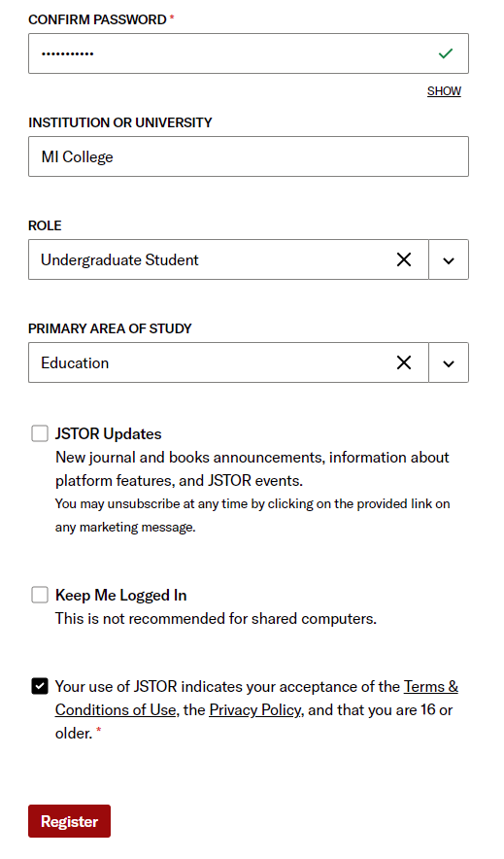Enable the JSTOR Updates checkbox
Viewport: 504px width, 859px height.
click(40, 434)
